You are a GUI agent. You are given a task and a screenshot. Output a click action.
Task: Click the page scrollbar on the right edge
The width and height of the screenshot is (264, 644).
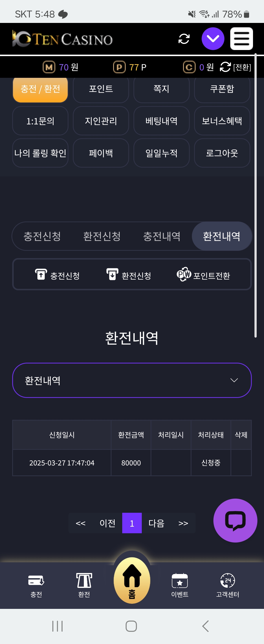coord(255,195)
